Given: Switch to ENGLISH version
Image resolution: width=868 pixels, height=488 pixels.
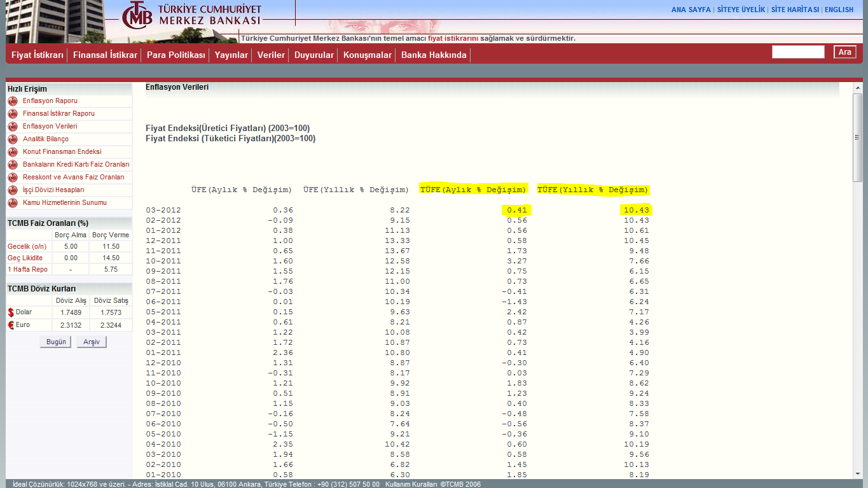Looking at the screenshot, I should pos(839,10).
